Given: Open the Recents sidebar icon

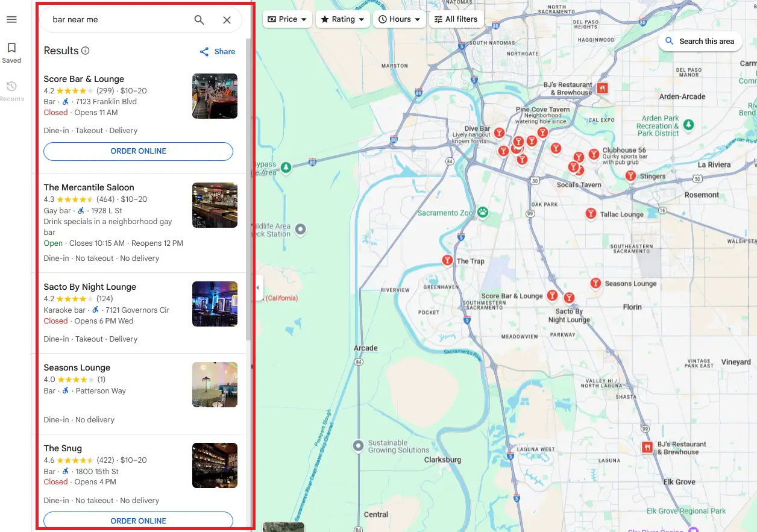Looking at the screenshot, I should tap(11, 91).
